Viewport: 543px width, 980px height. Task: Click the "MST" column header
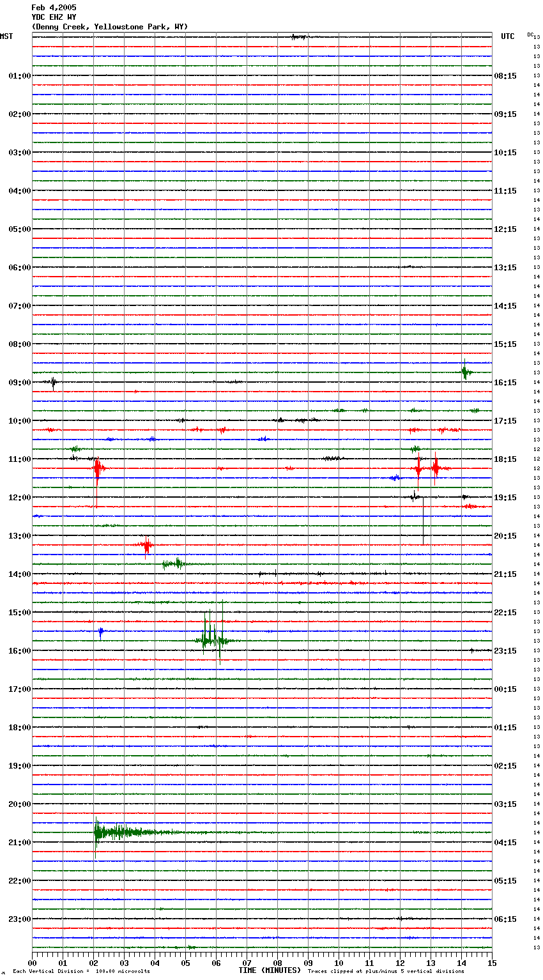pos(6,36)
